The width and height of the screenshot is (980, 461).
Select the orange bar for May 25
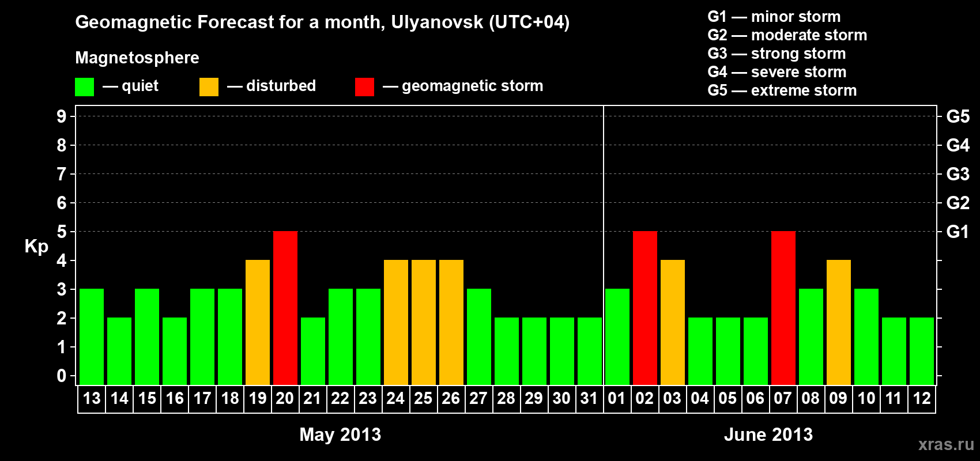424,322
